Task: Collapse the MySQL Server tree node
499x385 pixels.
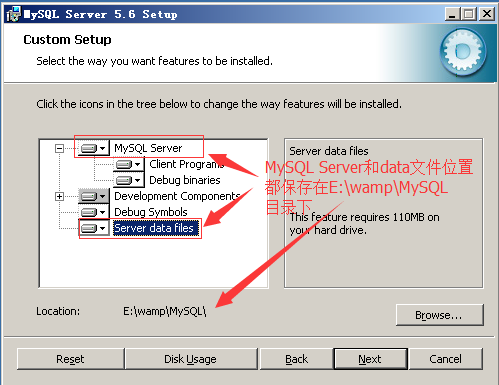Action: tap(59, 148)
